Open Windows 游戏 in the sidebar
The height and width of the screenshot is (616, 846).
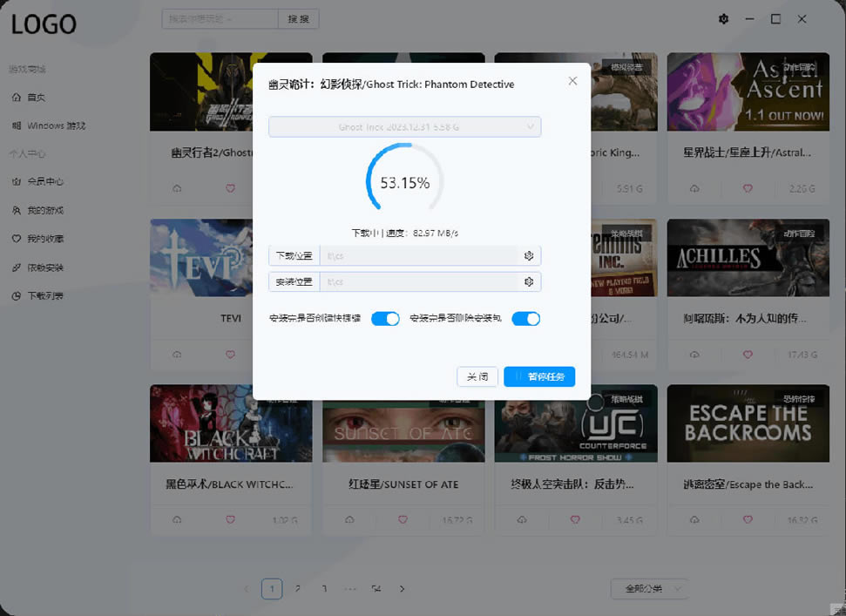(49, 125)
